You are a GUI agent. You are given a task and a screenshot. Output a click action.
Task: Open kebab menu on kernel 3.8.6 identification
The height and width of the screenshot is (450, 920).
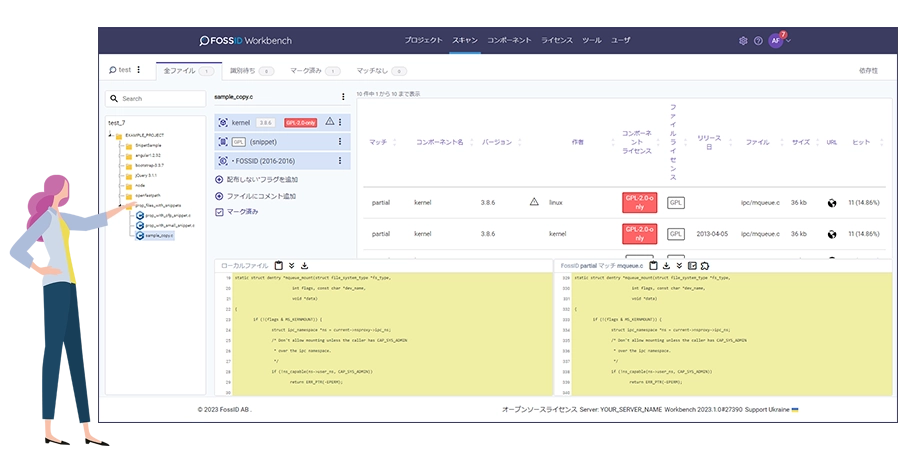(x=340, y=122)
